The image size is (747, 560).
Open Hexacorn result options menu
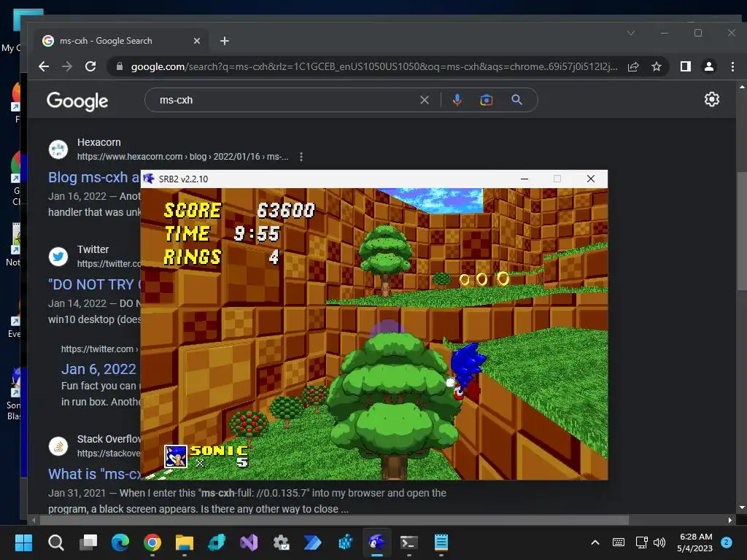click(301, 157)
